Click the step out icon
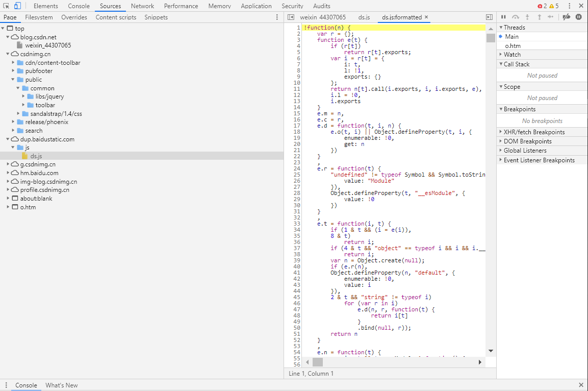The height and width of the screenshot is (391, 588). click(539, 17)
